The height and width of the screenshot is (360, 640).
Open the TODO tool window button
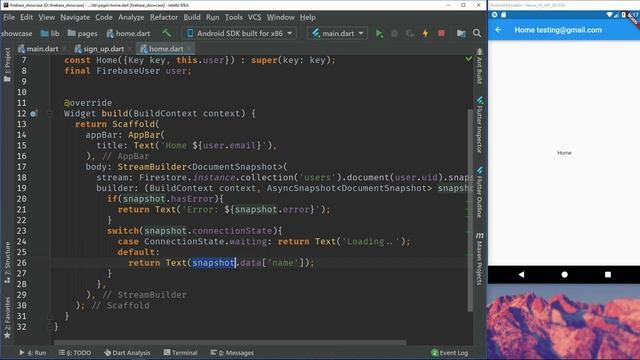point(75,353)
